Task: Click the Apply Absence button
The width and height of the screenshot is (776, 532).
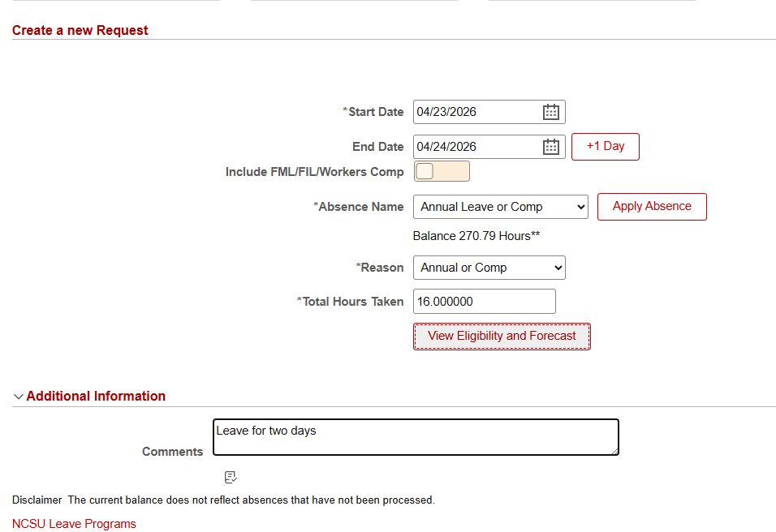Action: click(652, 207)
